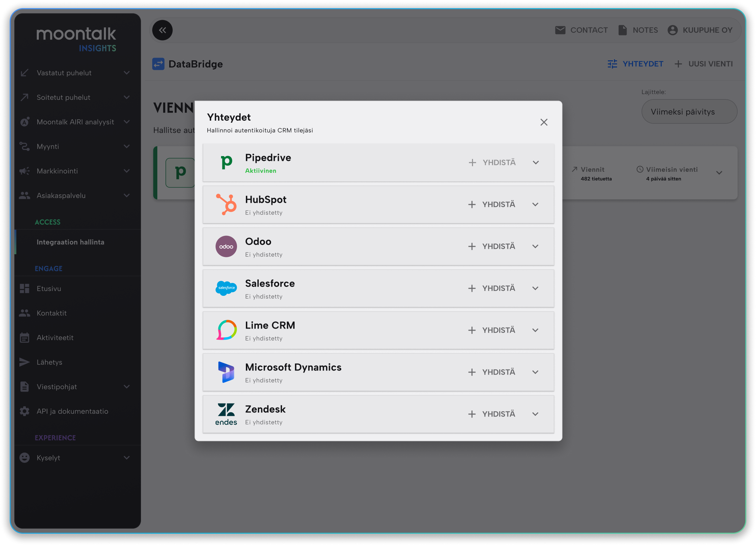The width and height of the screenshot is (756, 546).
Task: Click the plus icon beside UUSI VIENTI
Action: click(678, 64)
